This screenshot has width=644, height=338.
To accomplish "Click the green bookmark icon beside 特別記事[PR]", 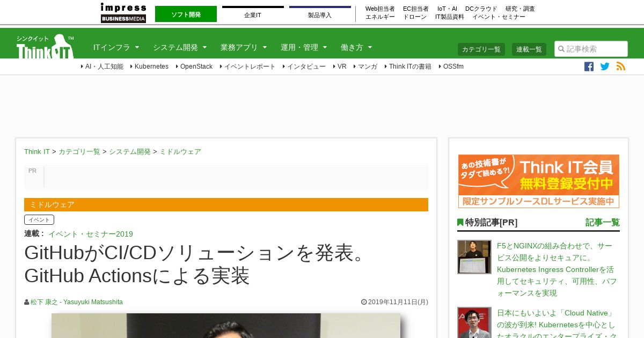I will 460,222.
